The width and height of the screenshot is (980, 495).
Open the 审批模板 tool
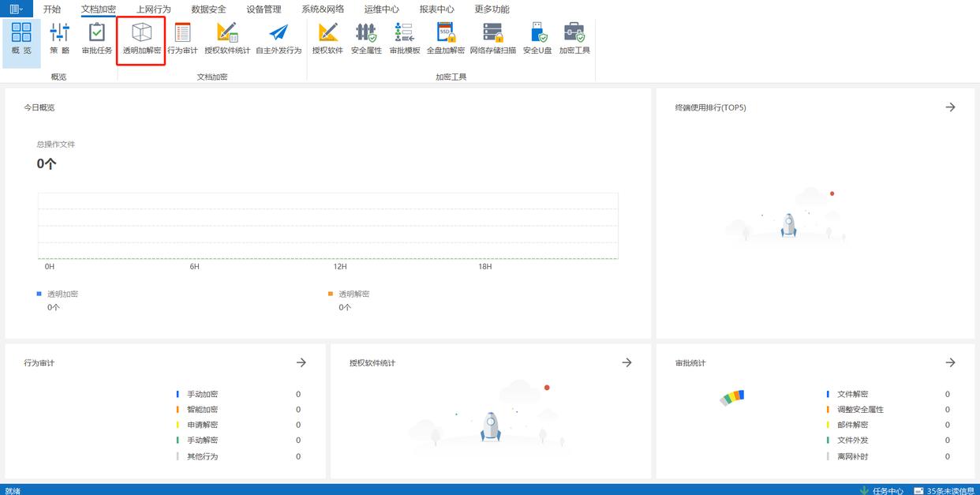[405, 39]
